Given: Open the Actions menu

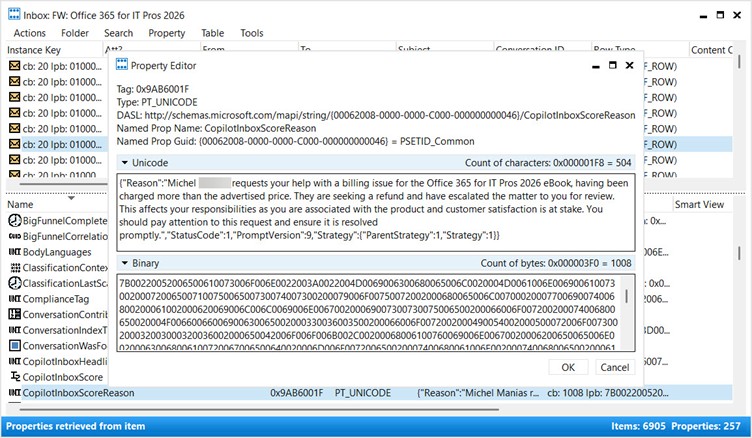Looking at the screenshot, I should tap(29, 33).
